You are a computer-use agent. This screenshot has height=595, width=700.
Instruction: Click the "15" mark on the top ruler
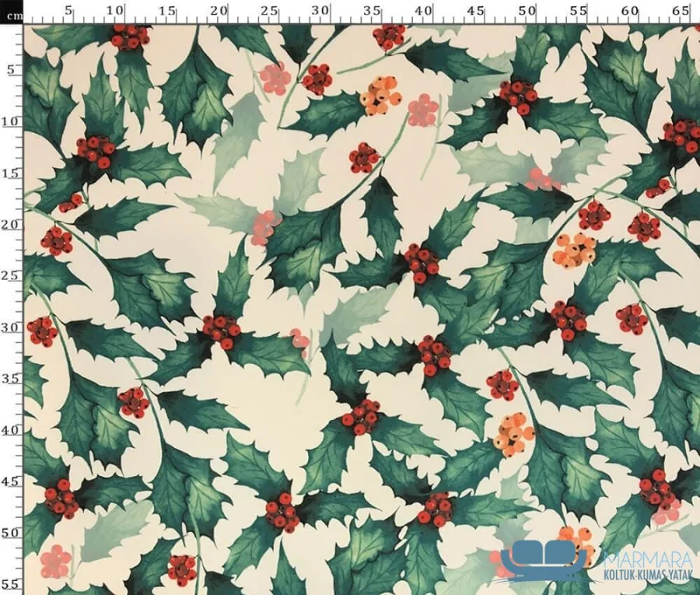coord(167,11)
